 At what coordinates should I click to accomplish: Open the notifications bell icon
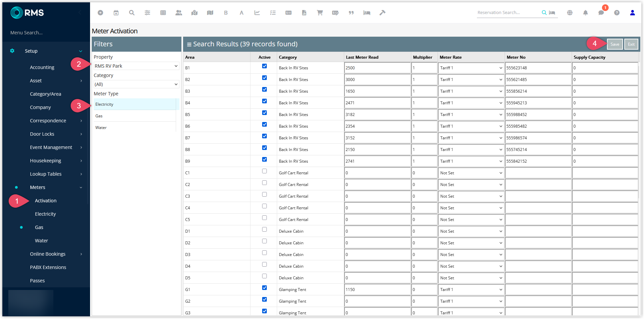click(586, 13)
